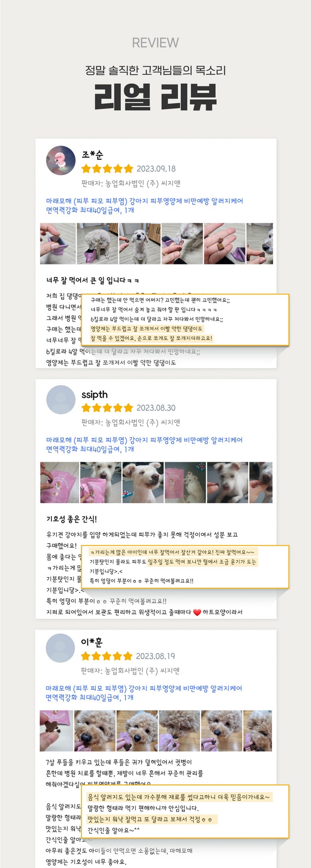Click the star rating dated 2023.08.19
The width and height of the screenshot is (311, 868).
(106, 656)
